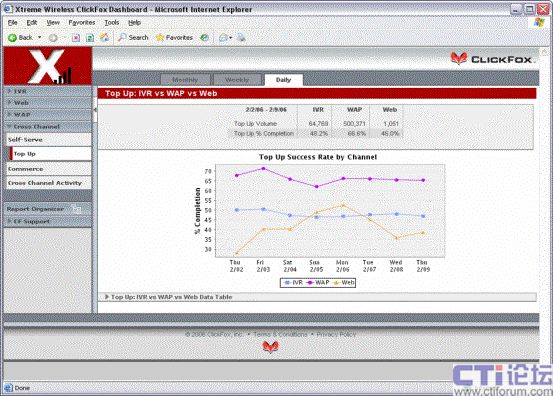This screenshot has width=553, height=396.
Task: Click the Refresh page icon
Action: coord(90,37)
